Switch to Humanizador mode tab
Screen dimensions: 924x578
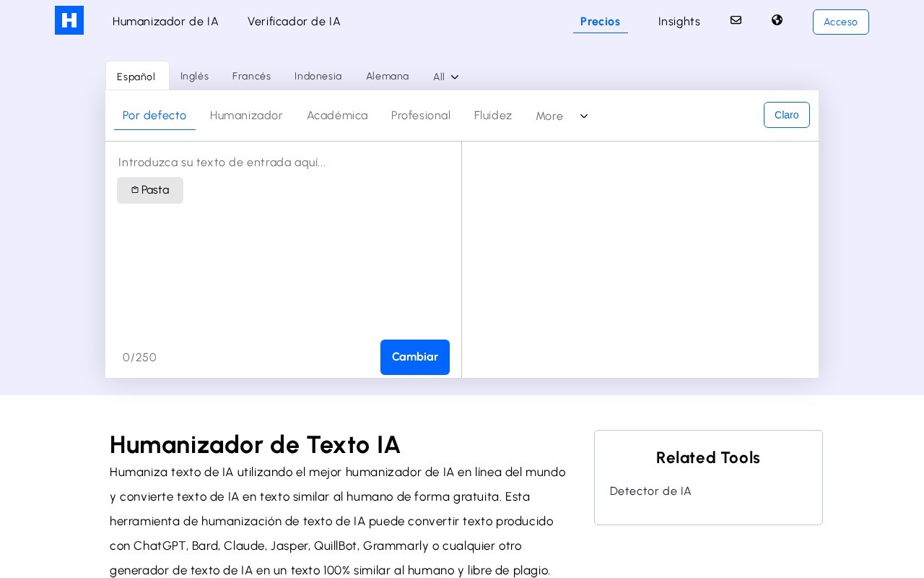tap(246, 116)
